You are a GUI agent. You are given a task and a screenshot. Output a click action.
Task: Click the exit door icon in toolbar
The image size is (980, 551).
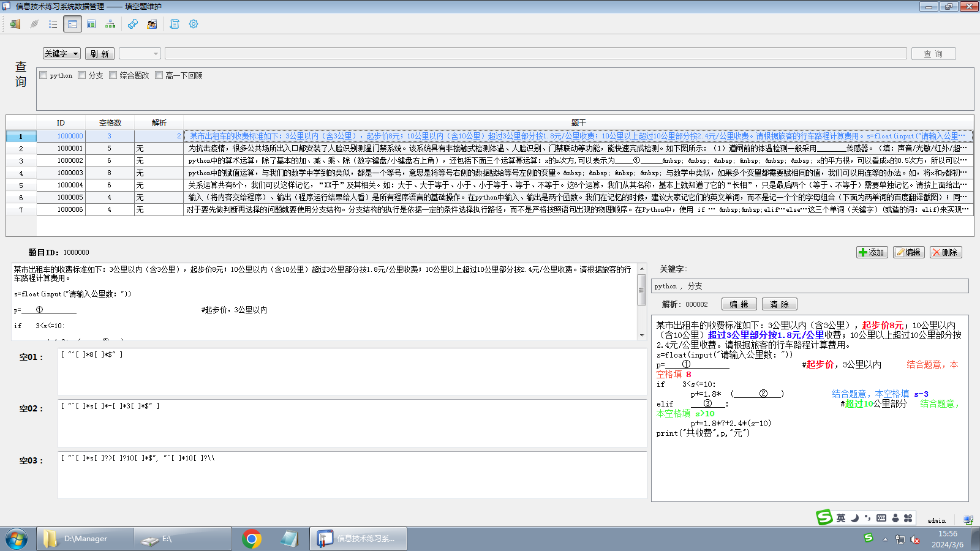[x=15, y=24]
